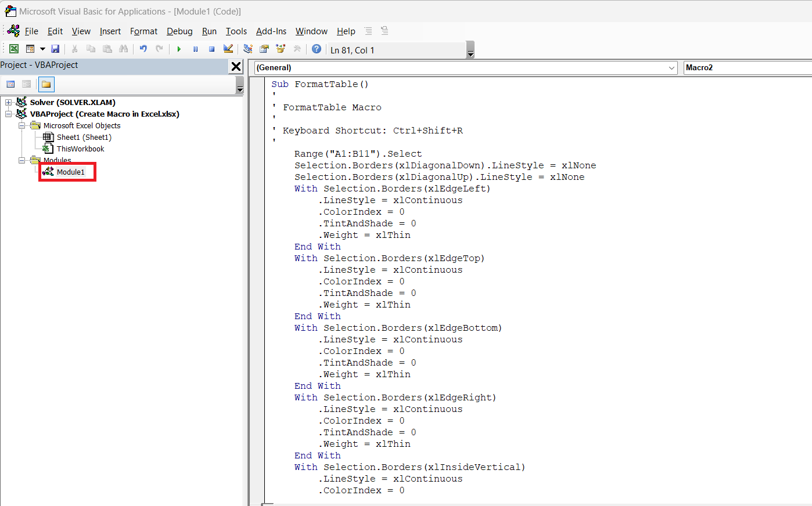Click the Copy icon in the toolbar

pyautogui.click(x=91, y=49)
